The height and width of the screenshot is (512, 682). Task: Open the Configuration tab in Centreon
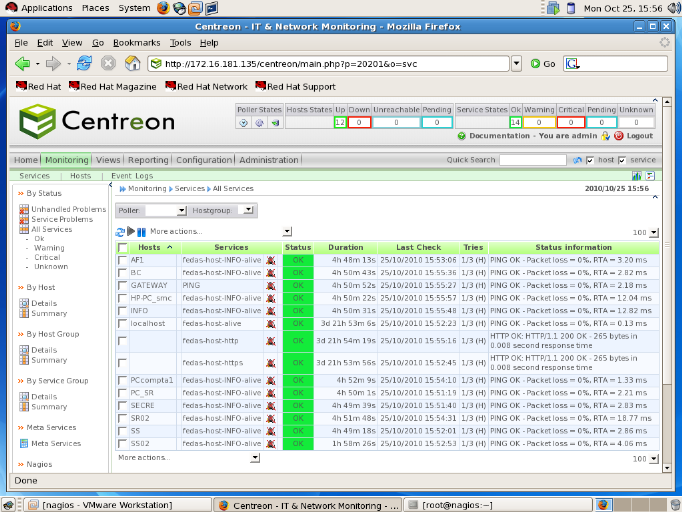(x=204, y=160)
